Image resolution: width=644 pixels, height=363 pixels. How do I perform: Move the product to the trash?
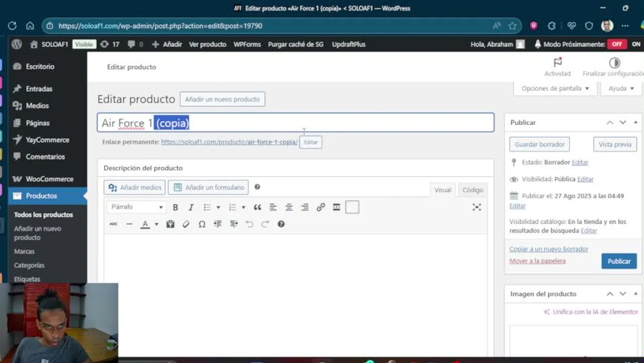pos(537,261)
